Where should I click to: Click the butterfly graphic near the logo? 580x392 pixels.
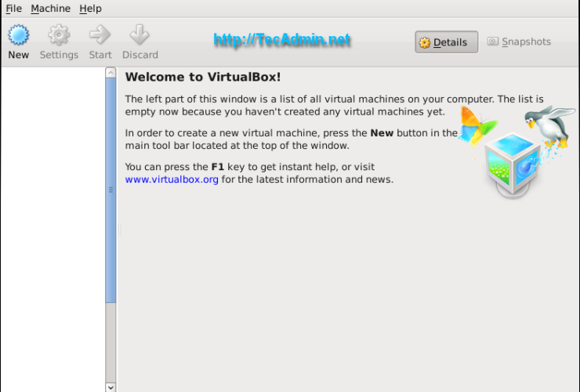pos(478,124)
